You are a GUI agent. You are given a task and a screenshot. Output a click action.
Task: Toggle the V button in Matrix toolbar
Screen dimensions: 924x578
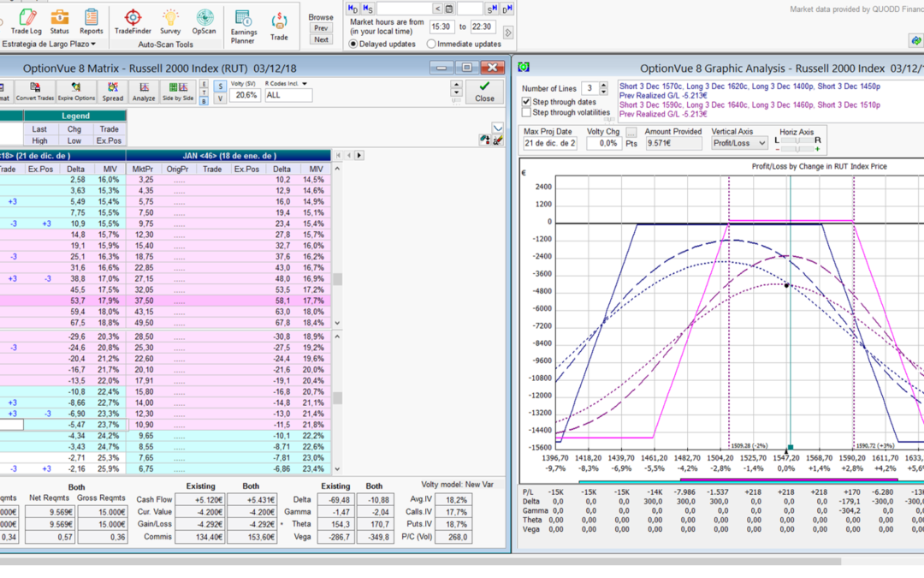[221, 98]
